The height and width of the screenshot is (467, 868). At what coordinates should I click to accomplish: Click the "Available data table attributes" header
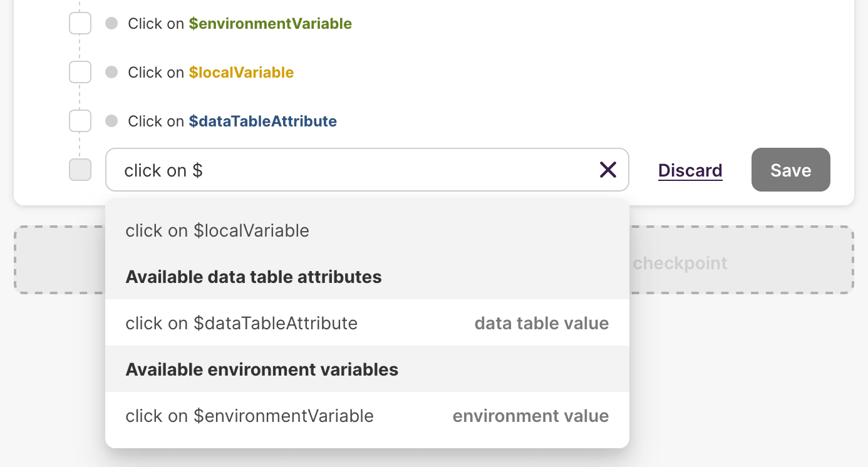coord(253,277)
